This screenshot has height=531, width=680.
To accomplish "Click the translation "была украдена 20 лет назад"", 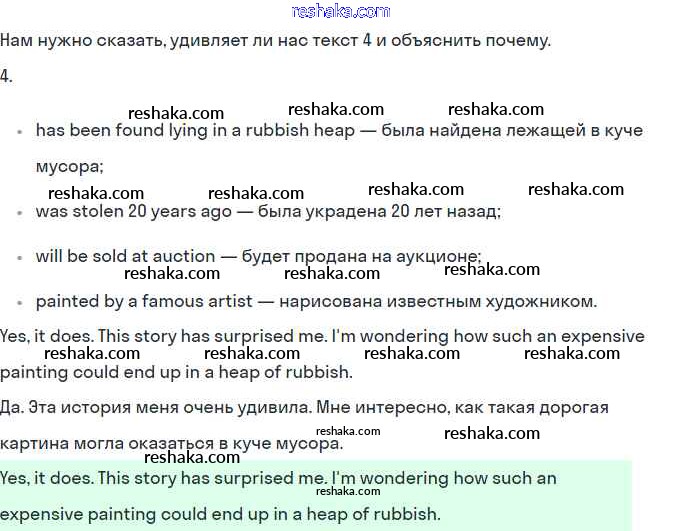I will pos(378,211).
